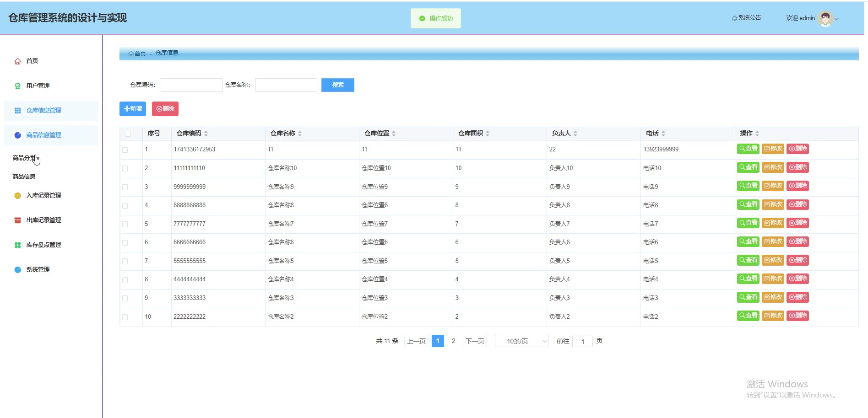This screenshot has height=418, width=868.
Task: Select the 商品信息 submenu item
Action: [x=24, y=177]
